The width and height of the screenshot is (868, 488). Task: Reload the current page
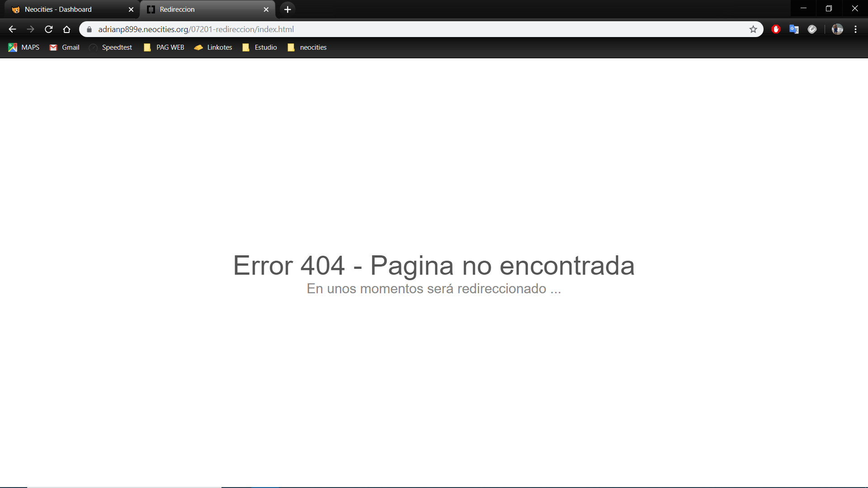(49, 29)
